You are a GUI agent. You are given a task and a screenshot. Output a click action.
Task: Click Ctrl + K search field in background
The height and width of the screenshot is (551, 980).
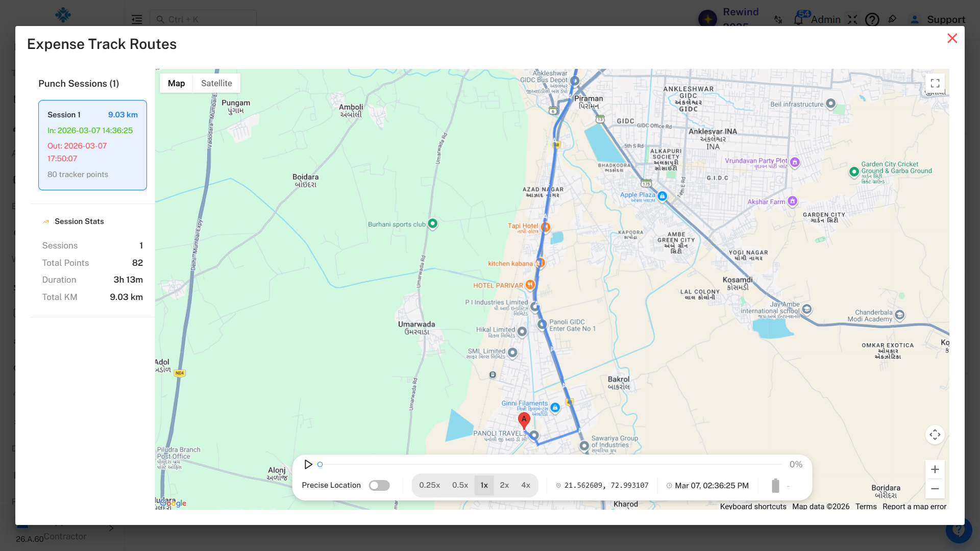pyautogui.click(x=203, y=19)
